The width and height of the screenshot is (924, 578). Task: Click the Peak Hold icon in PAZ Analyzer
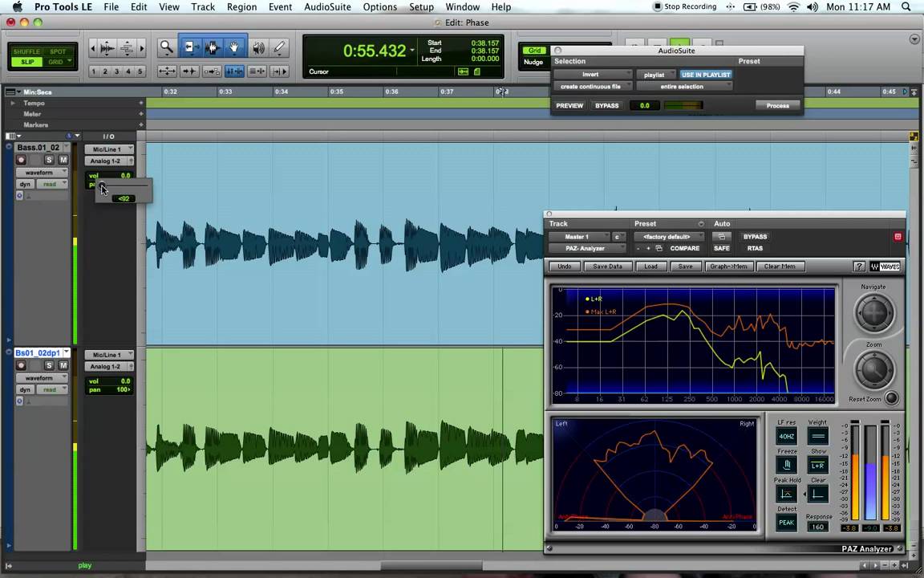[x=787, y=494]
